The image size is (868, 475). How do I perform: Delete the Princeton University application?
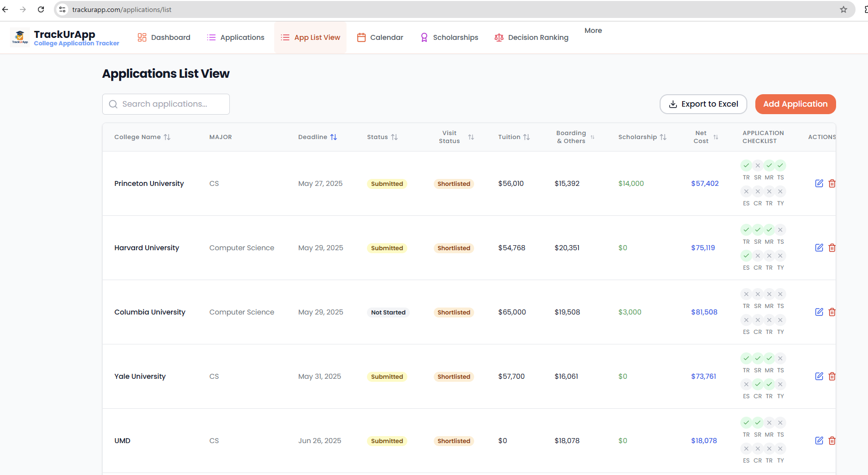click(832, 183)
